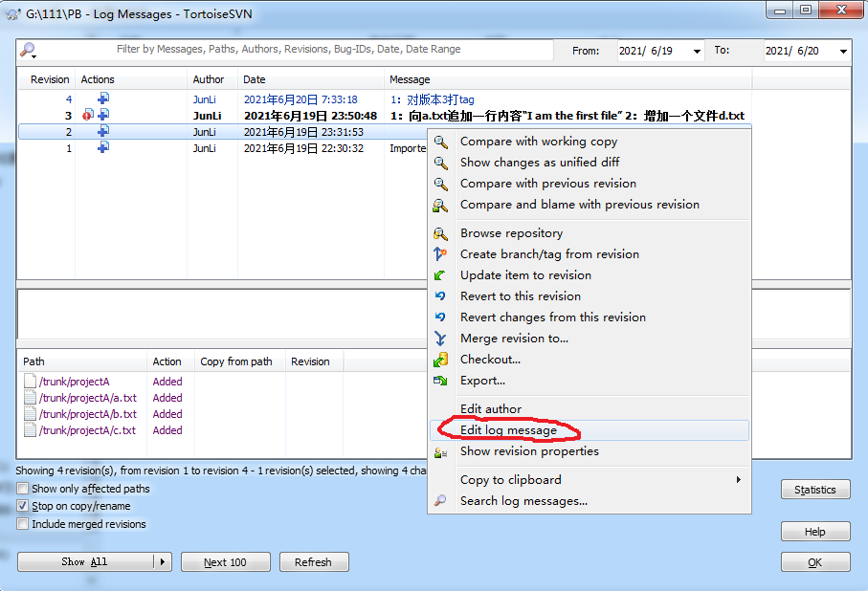The width and height of the screenshot is (868, 591).
Task: Click the filter search magnifier icon
Action: pos(27,51)
